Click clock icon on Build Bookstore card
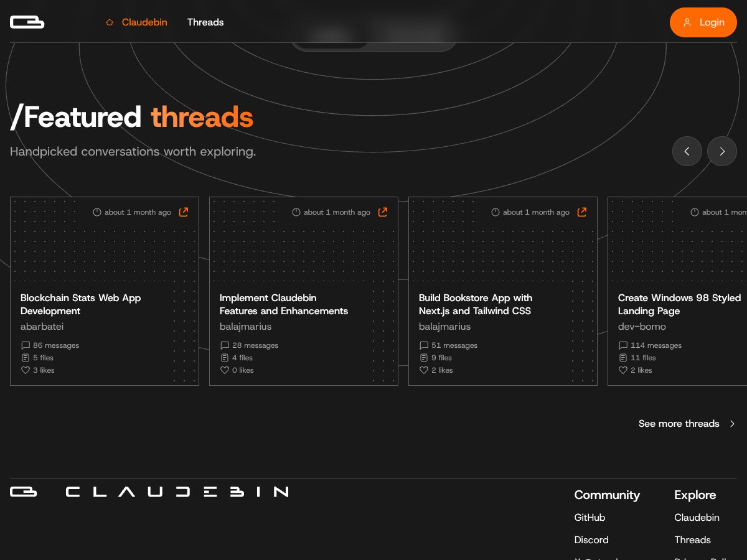Image resolution: width=747 pixels, height=560 pixels. (x=496, y=212)
